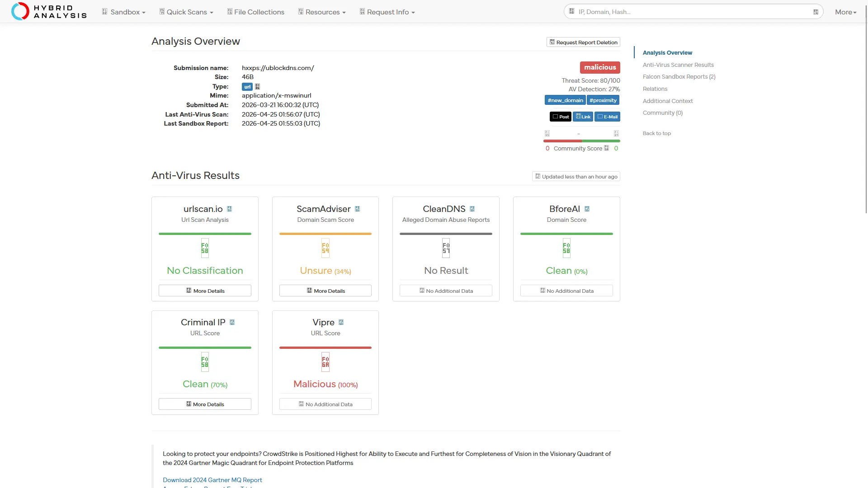Viewport: 868px width, 488px height.
Task: Click the Unsure (34%) result in ScamAdviser card
Action: (x=325, y=271)
